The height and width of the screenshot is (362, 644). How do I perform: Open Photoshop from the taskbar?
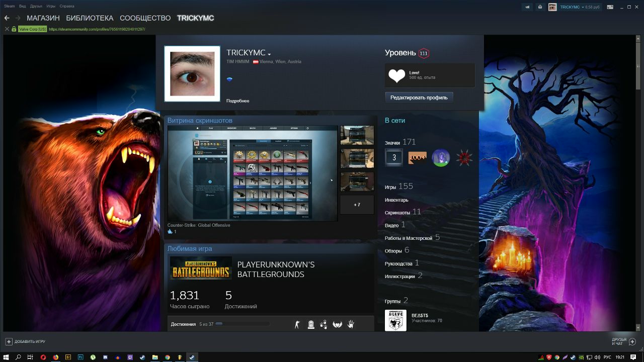coord(80,357)
